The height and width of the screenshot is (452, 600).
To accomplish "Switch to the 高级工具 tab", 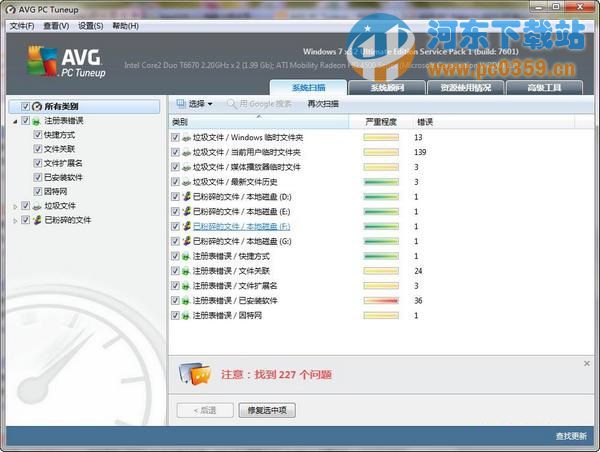I will click(x=544, y=88).
